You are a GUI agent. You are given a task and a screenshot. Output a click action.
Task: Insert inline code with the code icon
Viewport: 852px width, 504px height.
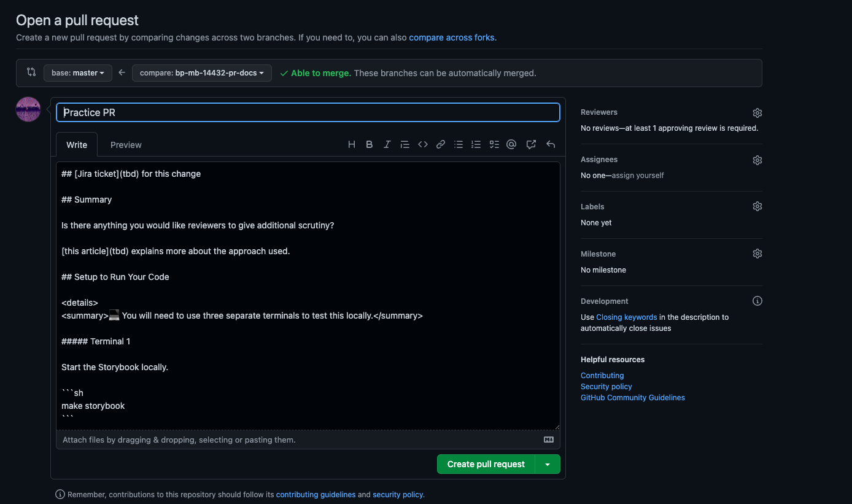(423, 144)
